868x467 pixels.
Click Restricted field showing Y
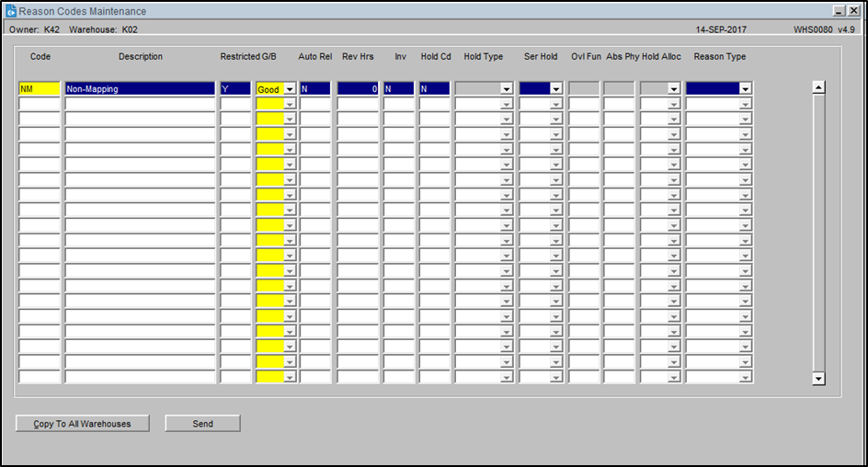click(x=235, y=88)
